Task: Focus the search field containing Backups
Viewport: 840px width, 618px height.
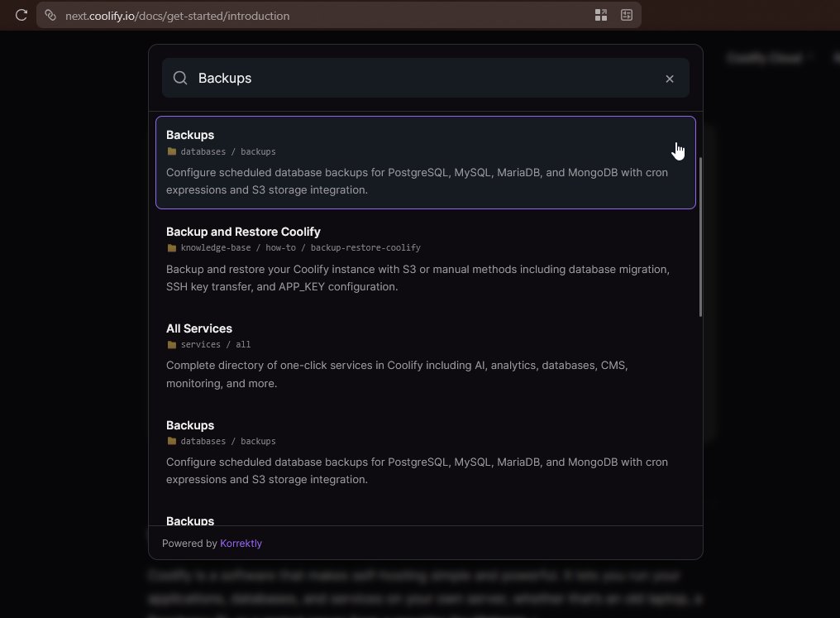Action: [425, 79]
